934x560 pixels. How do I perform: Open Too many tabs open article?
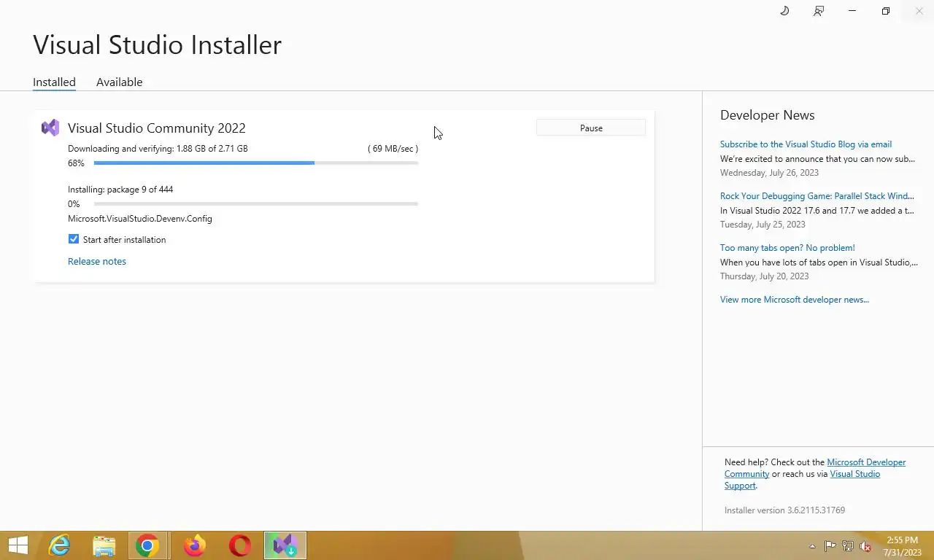point(787,248)
